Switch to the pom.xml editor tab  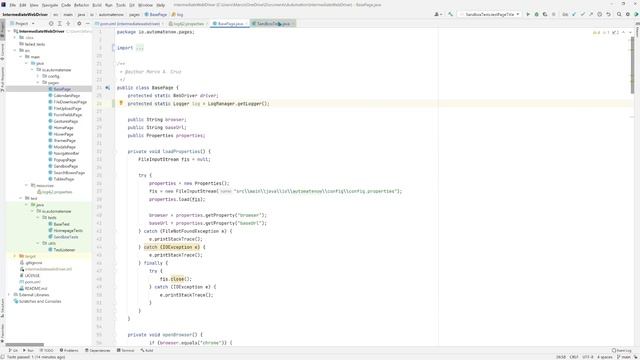128,24
